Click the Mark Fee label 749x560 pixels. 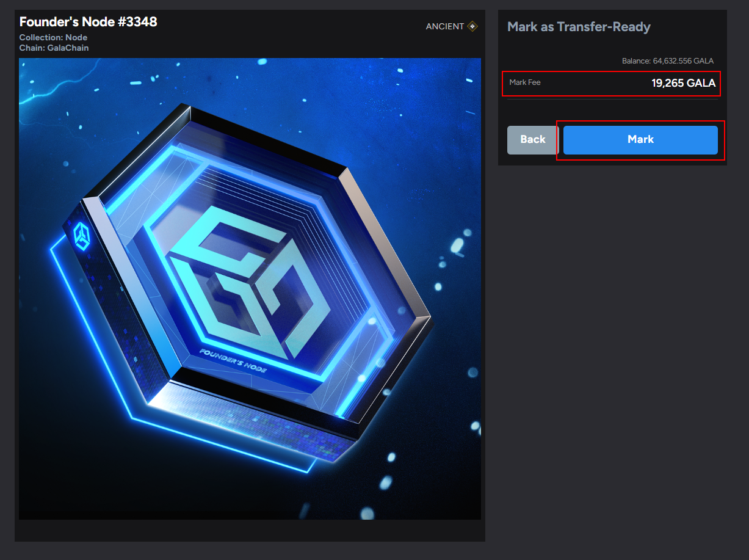[525, 82]
